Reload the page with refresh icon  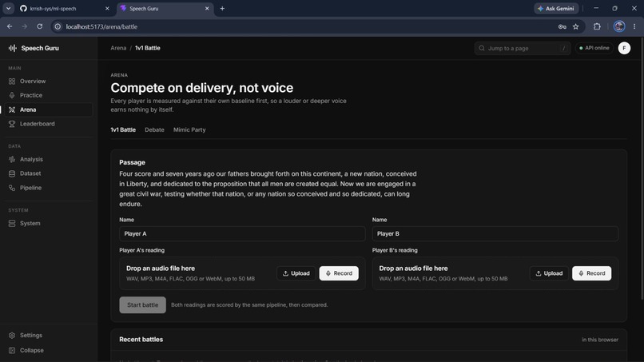click(x=39, y=26)
